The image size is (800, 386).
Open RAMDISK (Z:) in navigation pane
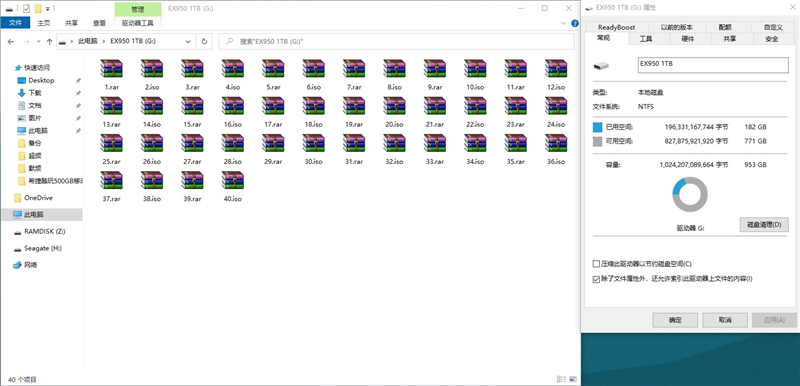[44, 231]
